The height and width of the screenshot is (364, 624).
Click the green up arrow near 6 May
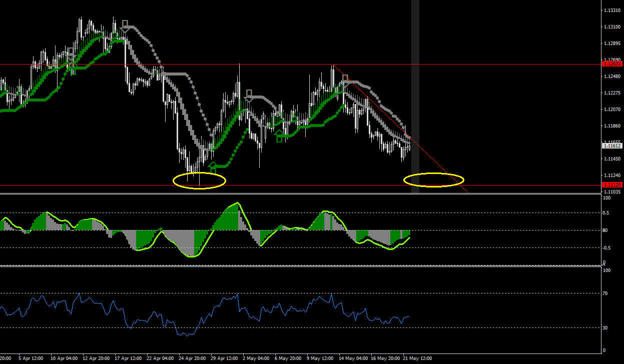[x=279, y=135]
